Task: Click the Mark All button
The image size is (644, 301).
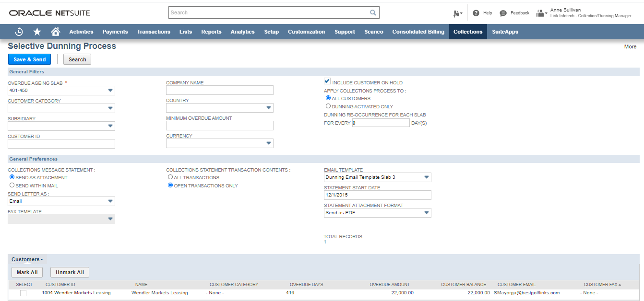Action: (x=27, y=272)
